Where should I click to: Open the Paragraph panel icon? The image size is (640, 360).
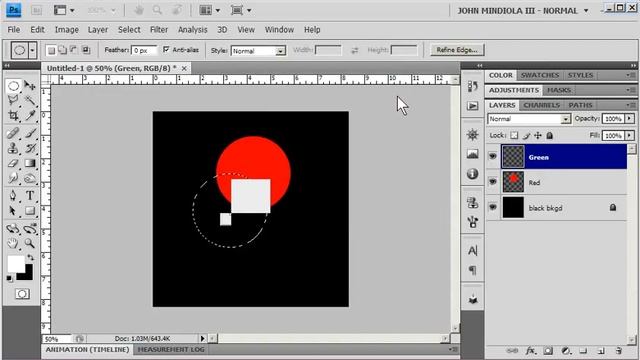click(x=473, y=270)
